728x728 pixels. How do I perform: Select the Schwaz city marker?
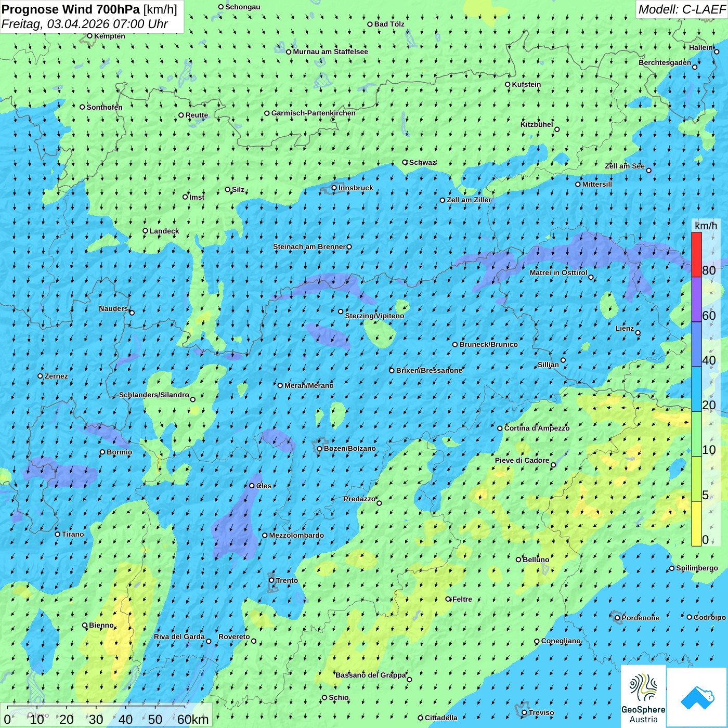pyautogui.click(x=405, y=162)
